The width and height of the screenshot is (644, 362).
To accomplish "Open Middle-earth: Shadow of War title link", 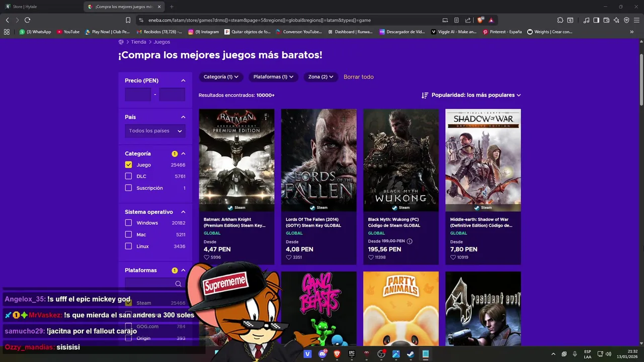I will [481, 222].
